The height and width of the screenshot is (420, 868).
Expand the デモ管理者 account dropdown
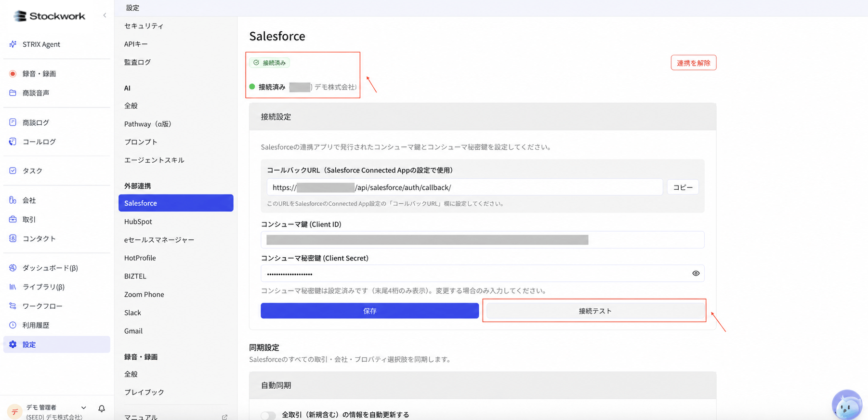[83, 408]
